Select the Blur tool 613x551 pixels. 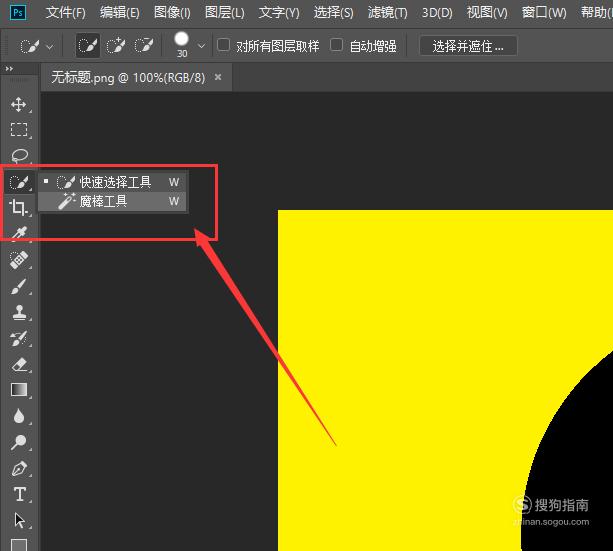pyautogui.click(x=19, y=416)
